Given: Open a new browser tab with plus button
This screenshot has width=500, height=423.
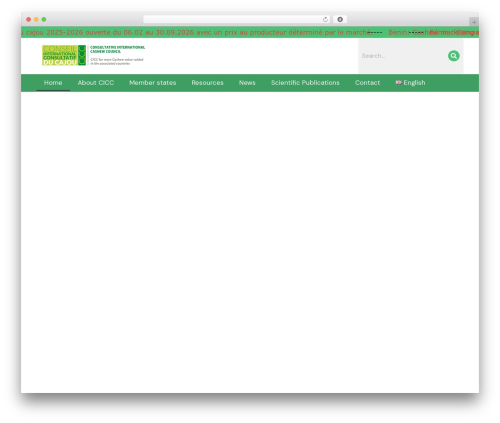Looking at the screenshot, I should (474, 22).
